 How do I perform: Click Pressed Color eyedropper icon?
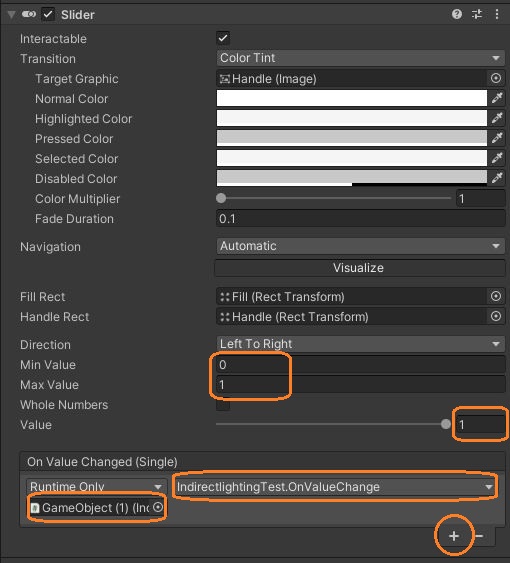pyautogui.click(x=497, y=138)
